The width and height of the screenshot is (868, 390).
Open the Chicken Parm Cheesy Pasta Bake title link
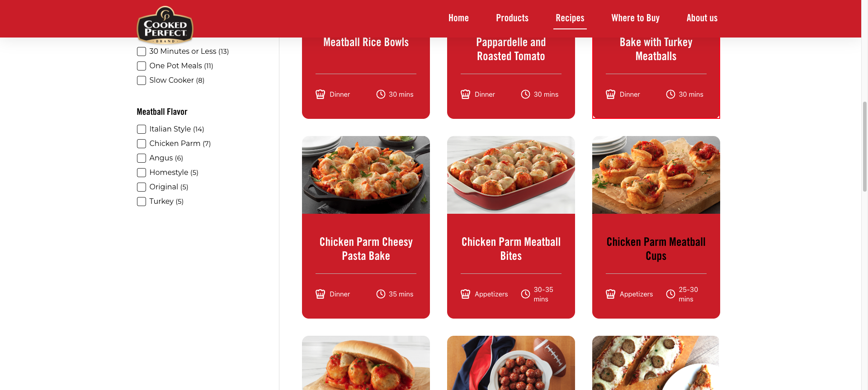click(366, 249)
